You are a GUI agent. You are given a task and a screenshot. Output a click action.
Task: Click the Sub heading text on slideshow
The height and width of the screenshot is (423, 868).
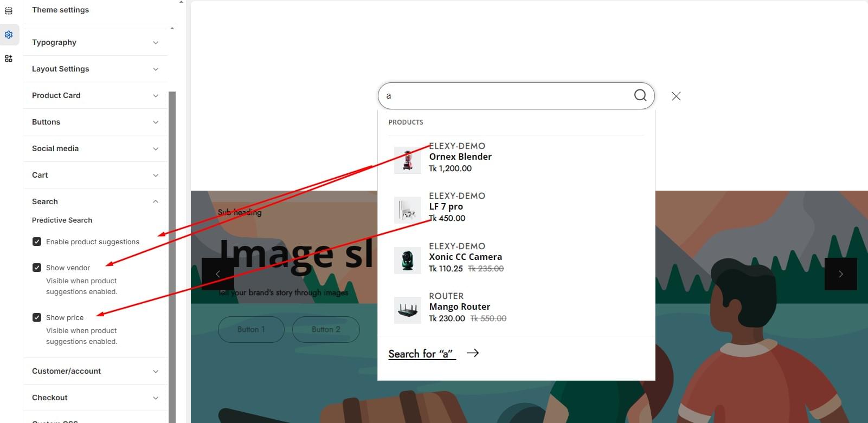tap(240, 212)
